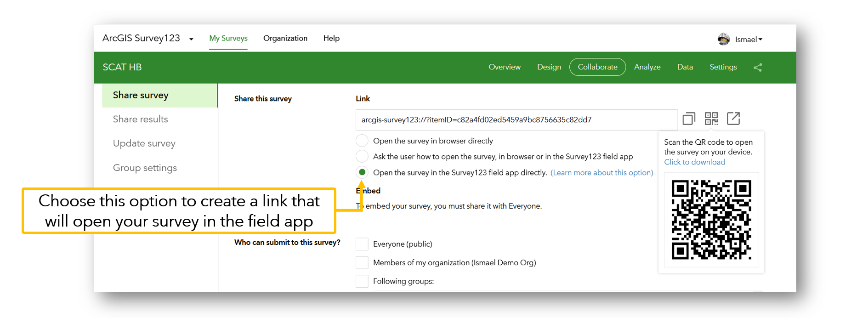Image resolution: width=868 pixels, height=318 pixels.
Task: Open the Settings tab
Action: [723, 67]
